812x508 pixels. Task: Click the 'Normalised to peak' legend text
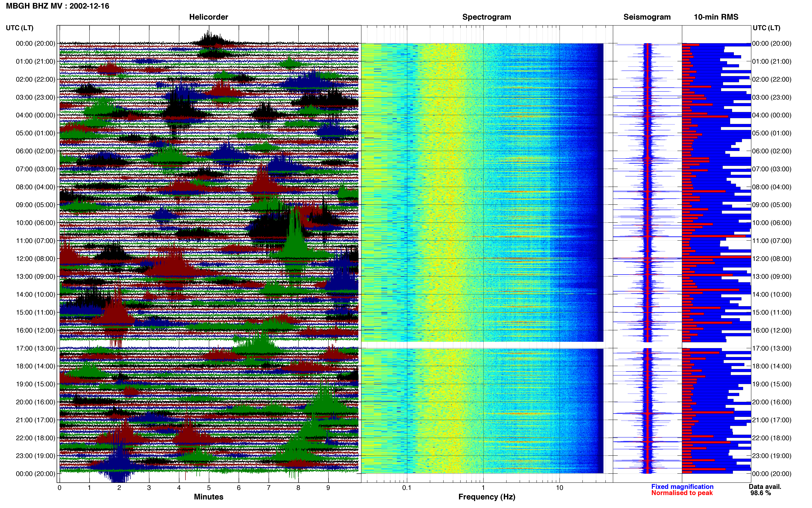[x=682, y=493]
